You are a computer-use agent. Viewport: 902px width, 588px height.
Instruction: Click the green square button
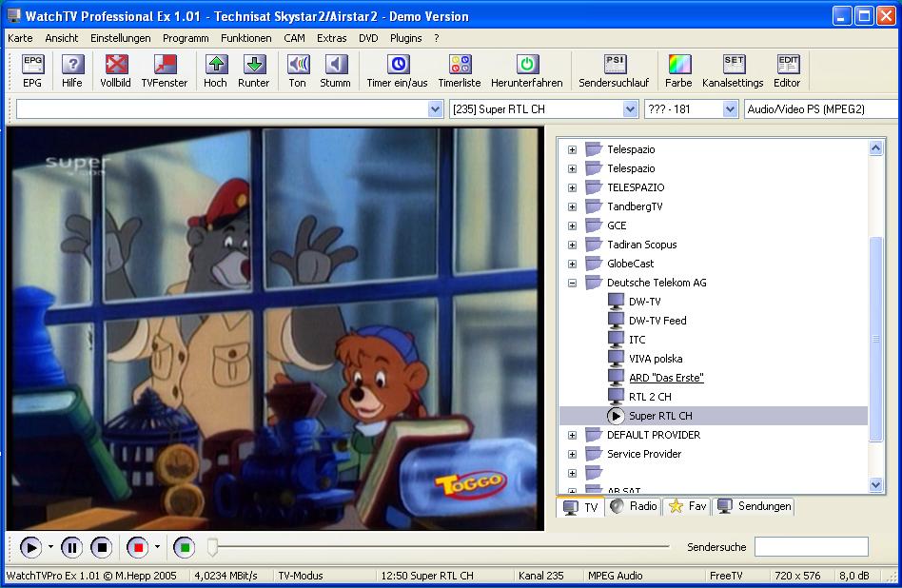[185, 547]
